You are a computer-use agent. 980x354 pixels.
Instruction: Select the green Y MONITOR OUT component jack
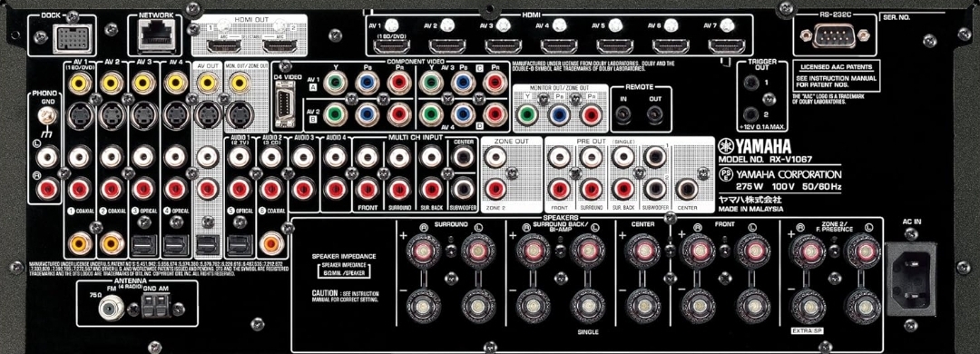(x=527, y=113)
